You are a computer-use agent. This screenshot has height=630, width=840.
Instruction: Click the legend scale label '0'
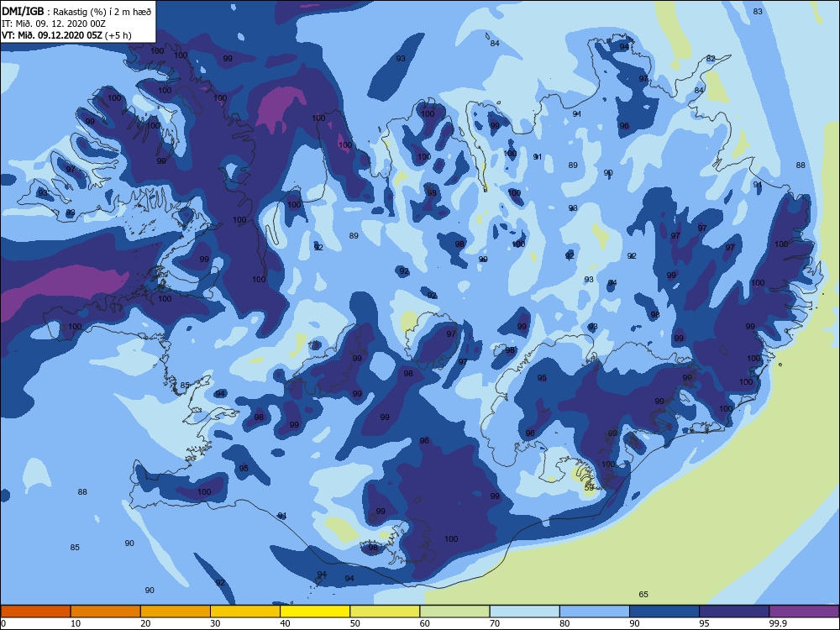3,623
